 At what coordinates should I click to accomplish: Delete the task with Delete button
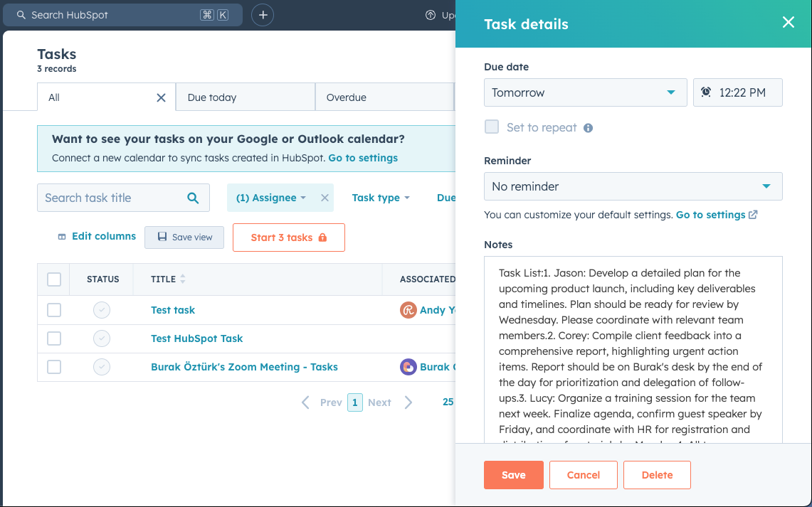point(657,475)
